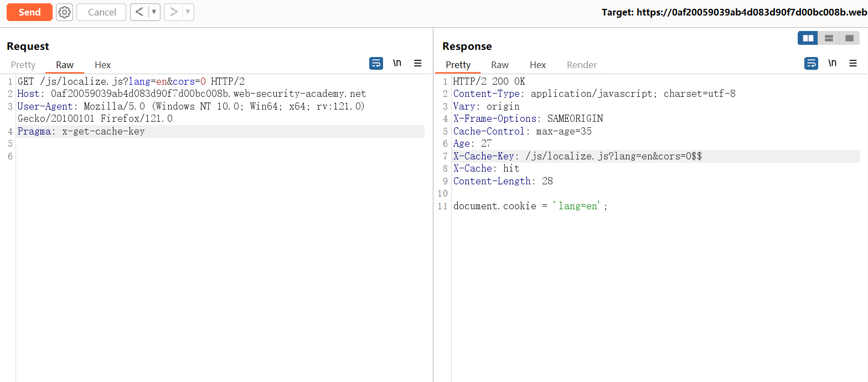
Task: Open the request settings gear icon
Action: click(65, 12)
